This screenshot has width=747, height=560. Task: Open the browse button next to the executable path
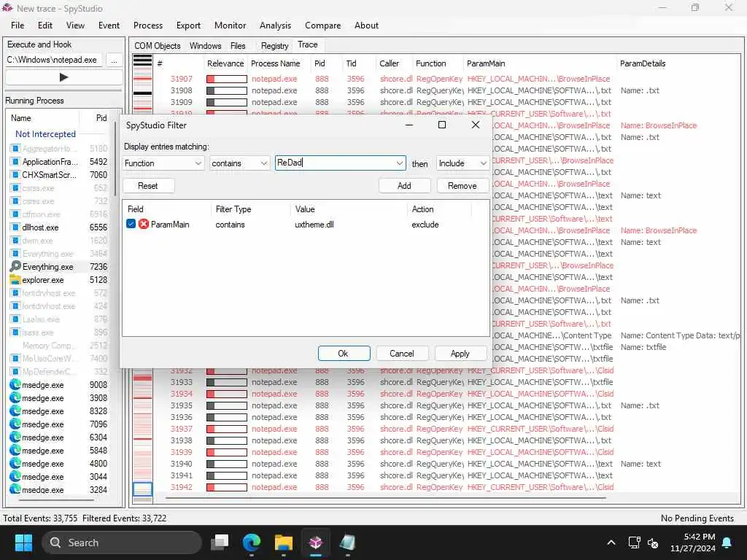click(x=114, y=60)
